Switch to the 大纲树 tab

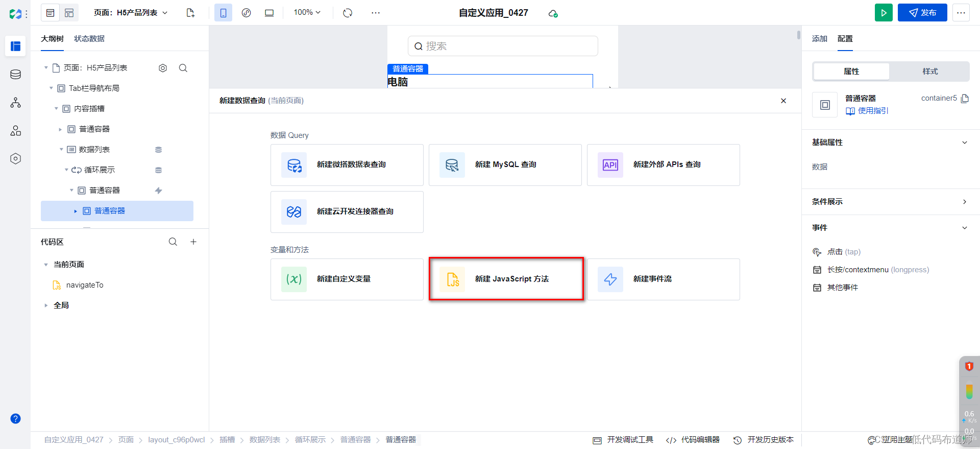pos(52,39)
